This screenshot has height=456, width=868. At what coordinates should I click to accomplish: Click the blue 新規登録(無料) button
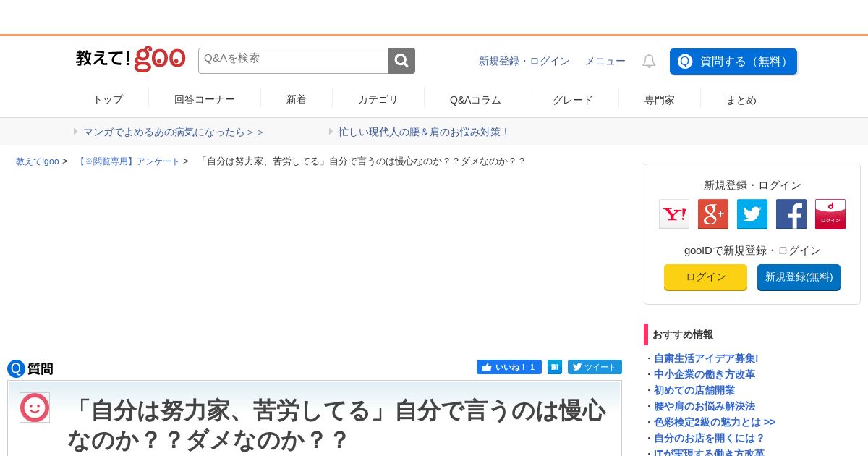(799, 277)
